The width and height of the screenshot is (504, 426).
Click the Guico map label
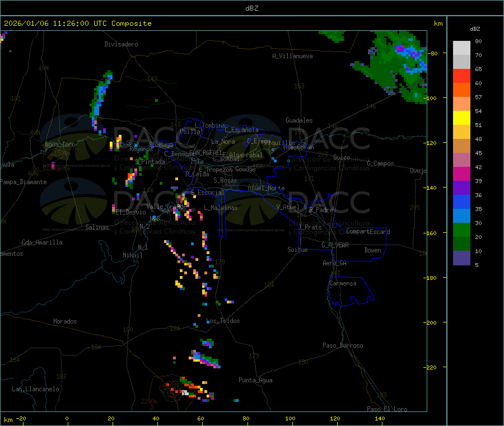pos(342,157)
